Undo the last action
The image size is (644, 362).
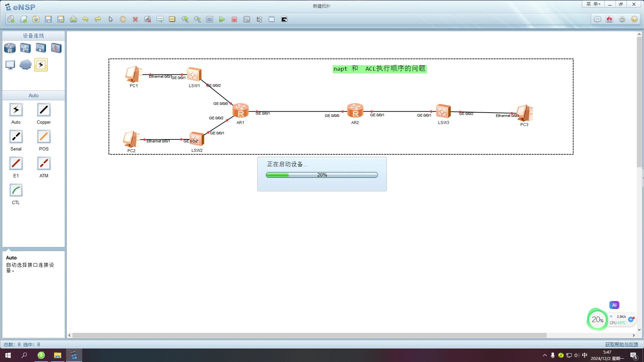[86, 19]
